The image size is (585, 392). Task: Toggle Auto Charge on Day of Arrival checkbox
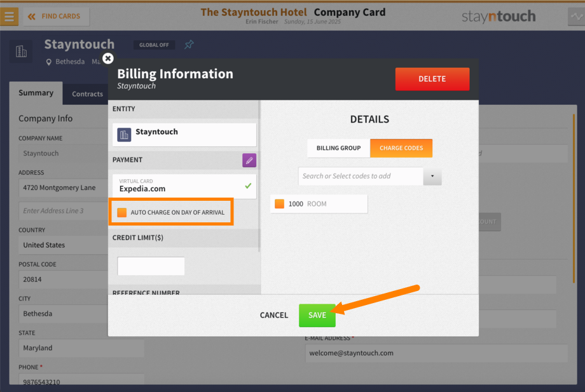pyautogui.click(x=121, y=212)
